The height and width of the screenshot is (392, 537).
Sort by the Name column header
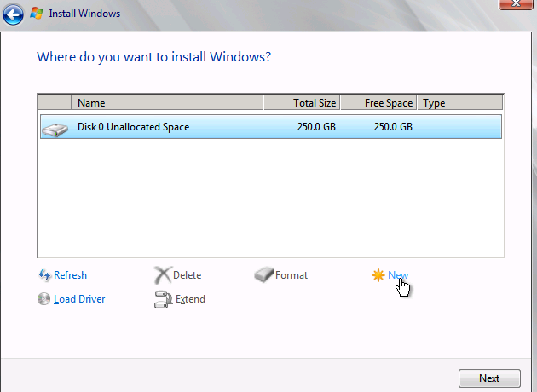click(x=167, y=103)
